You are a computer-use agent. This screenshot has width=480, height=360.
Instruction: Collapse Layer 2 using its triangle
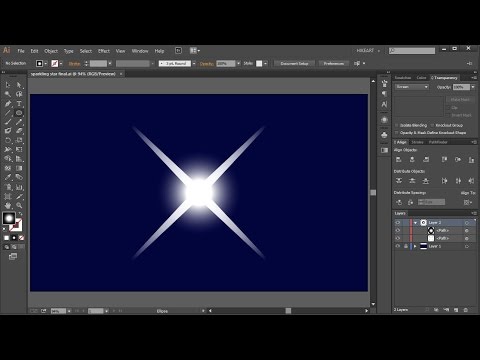click(x=415, y=223)
